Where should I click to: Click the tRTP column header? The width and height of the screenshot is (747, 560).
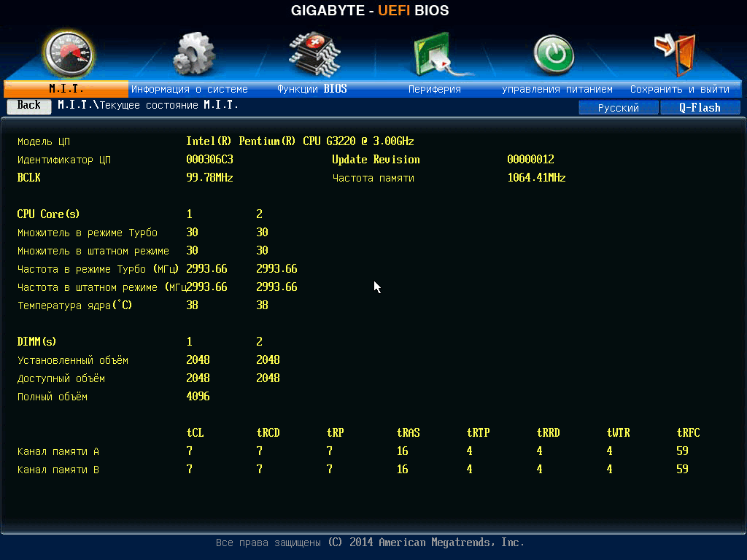(x=478, y=432)
